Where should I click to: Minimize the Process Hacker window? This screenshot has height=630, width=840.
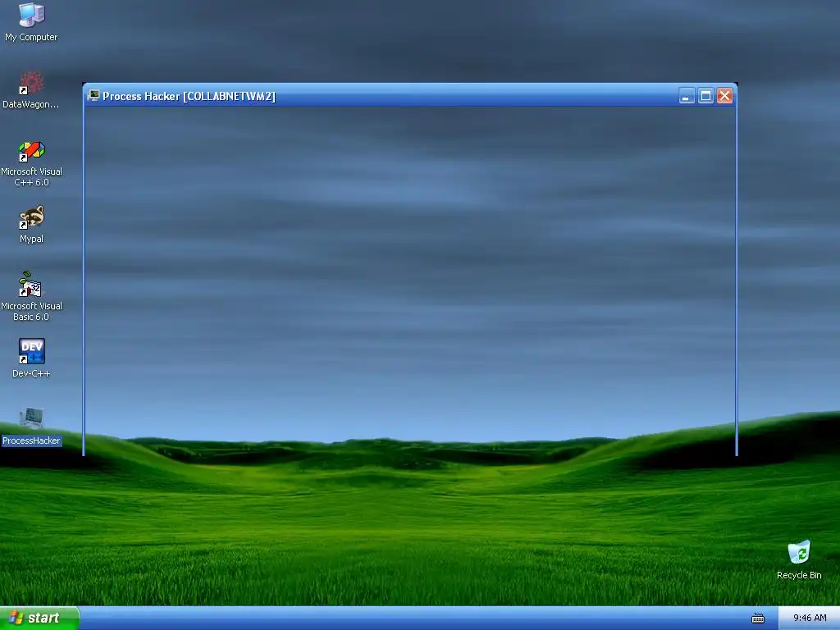687,96
